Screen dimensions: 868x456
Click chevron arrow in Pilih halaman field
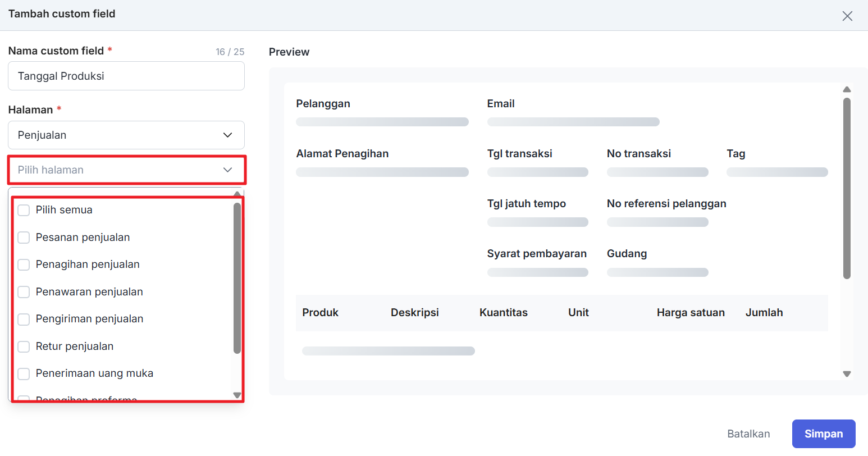(227, 170)
